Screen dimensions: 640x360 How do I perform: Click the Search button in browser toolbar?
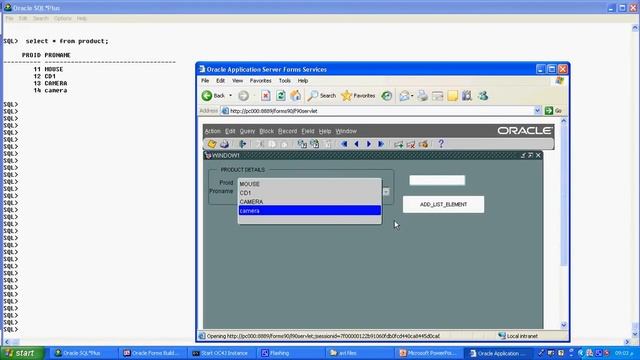click(x=322, y=96)
